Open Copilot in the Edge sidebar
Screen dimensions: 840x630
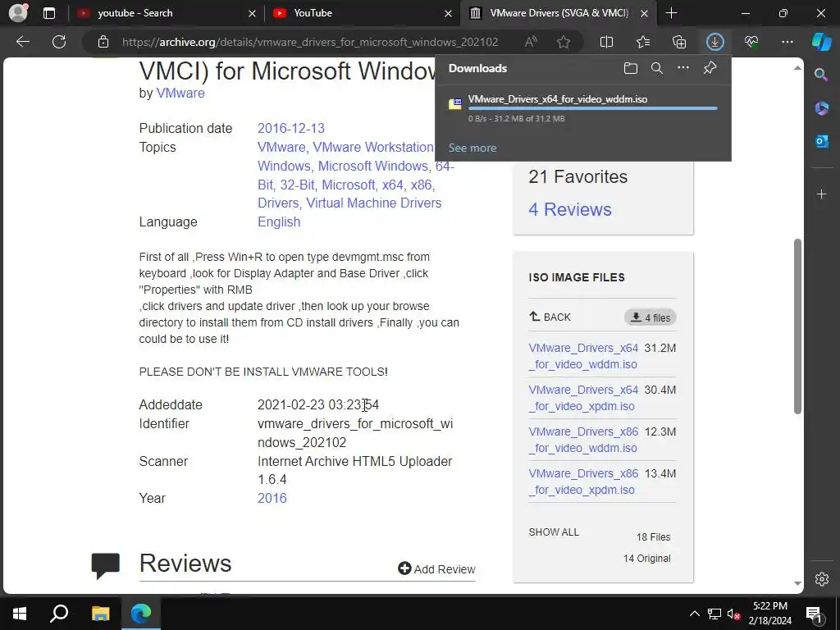coord(822,42)
